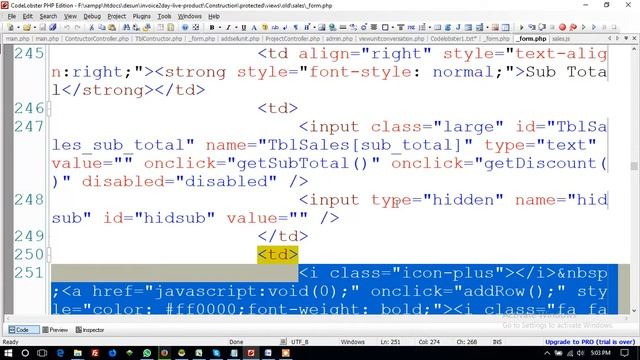Click the blue J script icon
The height and width of the screenshot is (360, 640).
pyautogui.click(x=458, y=27)
